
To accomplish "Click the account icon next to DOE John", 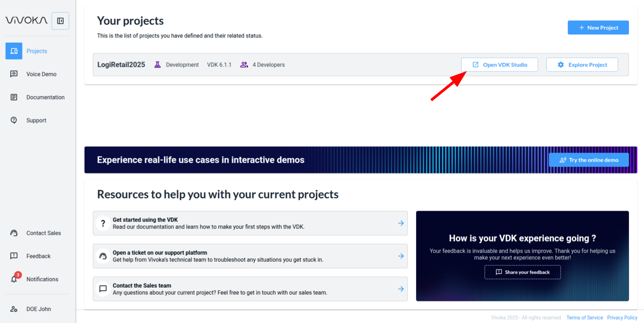I will 14,309.
